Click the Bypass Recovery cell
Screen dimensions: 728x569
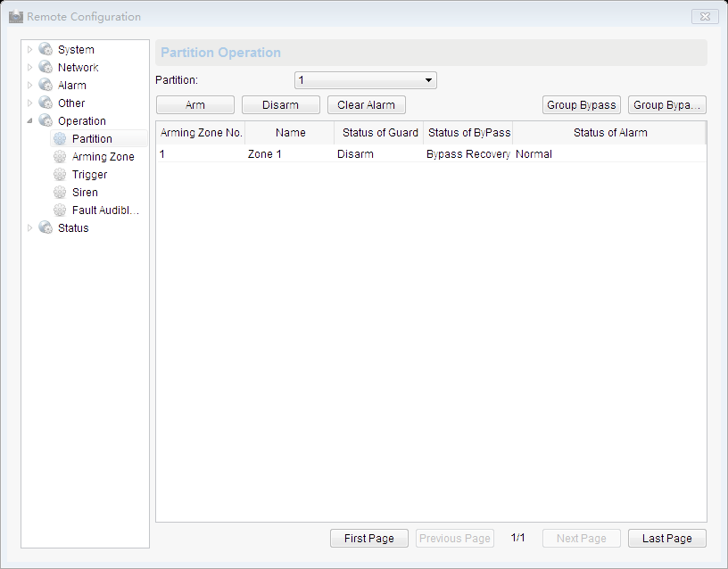(468, 154)
